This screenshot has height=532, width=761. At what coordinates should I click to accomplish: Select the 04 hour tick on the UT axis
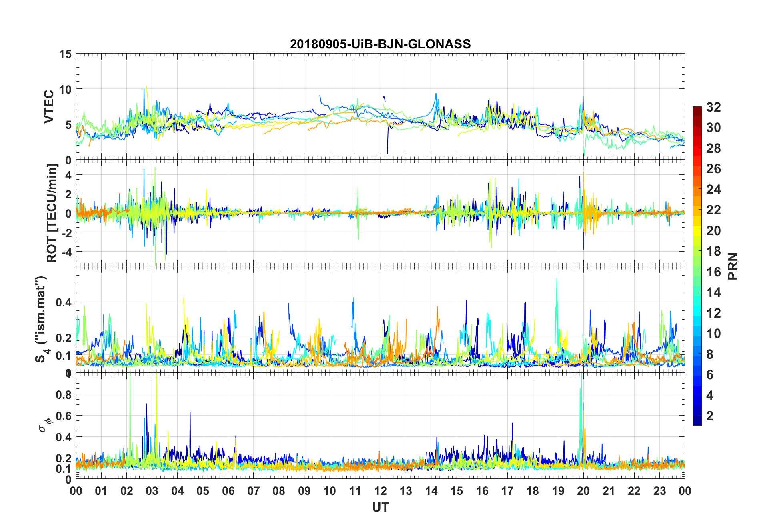coord(178,491)
